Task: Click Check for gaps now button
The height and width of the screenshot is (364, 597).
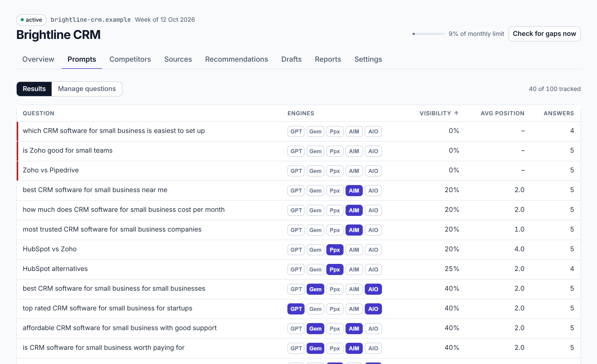Action: (544, 34)
